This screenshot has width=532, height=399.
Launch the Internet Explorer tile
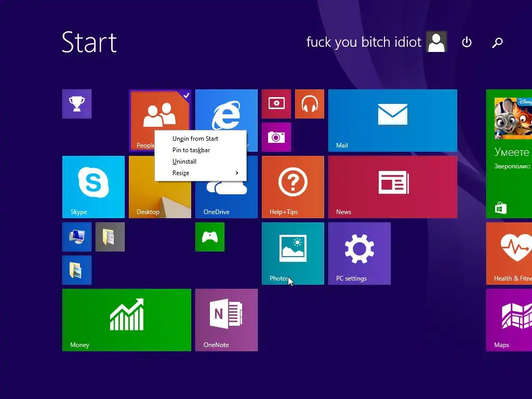click(227, 110)
